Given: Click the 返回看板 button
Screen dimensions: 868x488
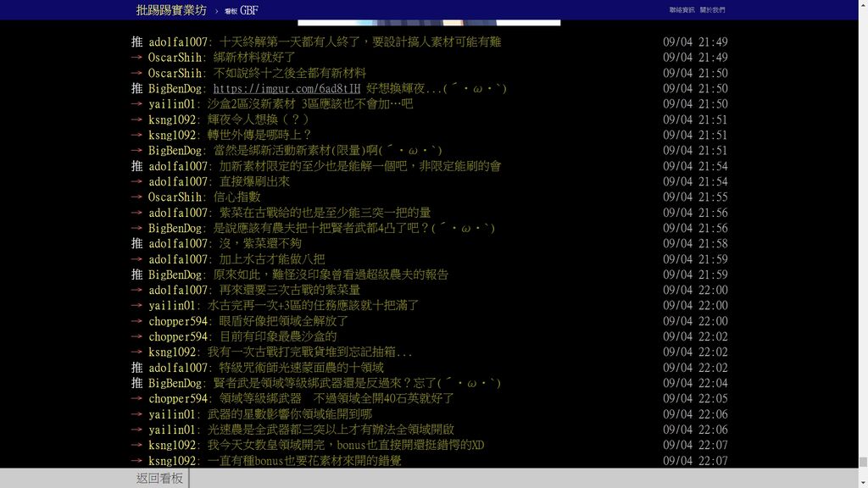Looking at the screenshot, I should [159, 479].
